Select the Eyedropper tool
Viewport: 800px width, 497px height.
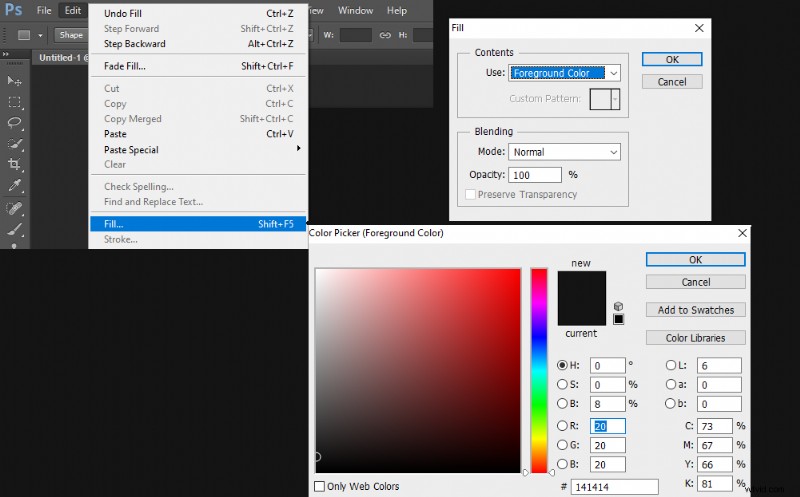click(14, 186)
